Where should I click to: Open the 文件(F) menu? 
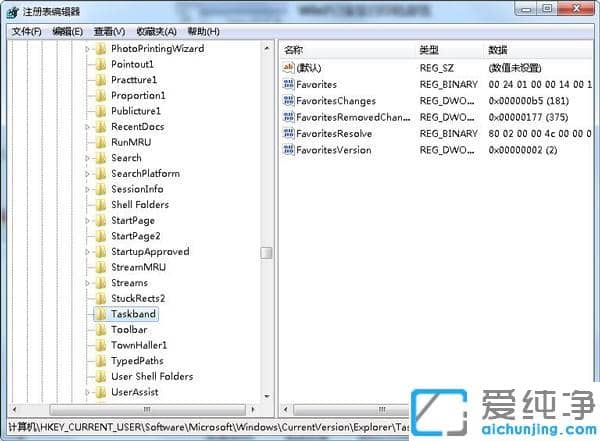pos(26,31)
